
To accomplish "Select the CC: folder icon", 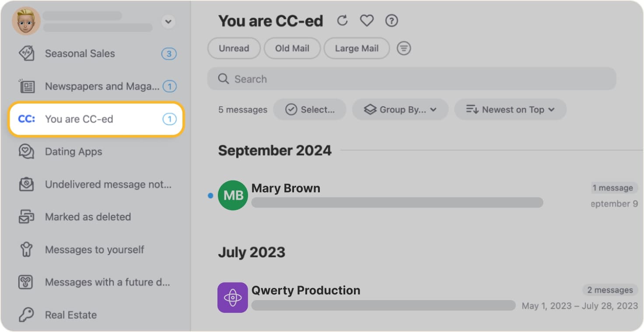I will (x=27, y=118).
